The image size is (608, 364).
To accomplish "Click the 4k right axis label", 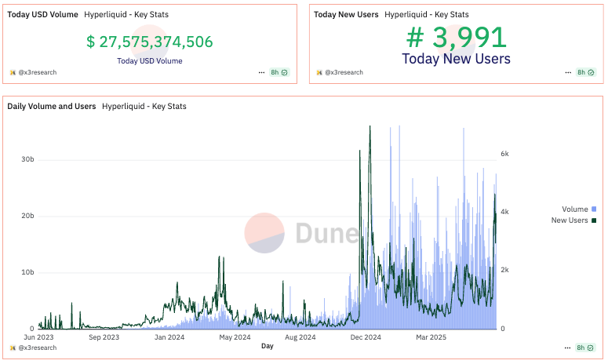I will pos(504,212).
